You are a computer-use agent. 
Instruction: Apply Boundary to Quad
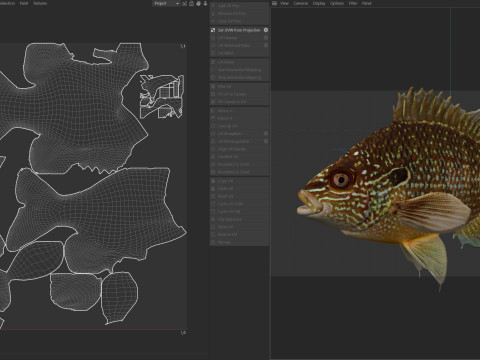point(233,172)
